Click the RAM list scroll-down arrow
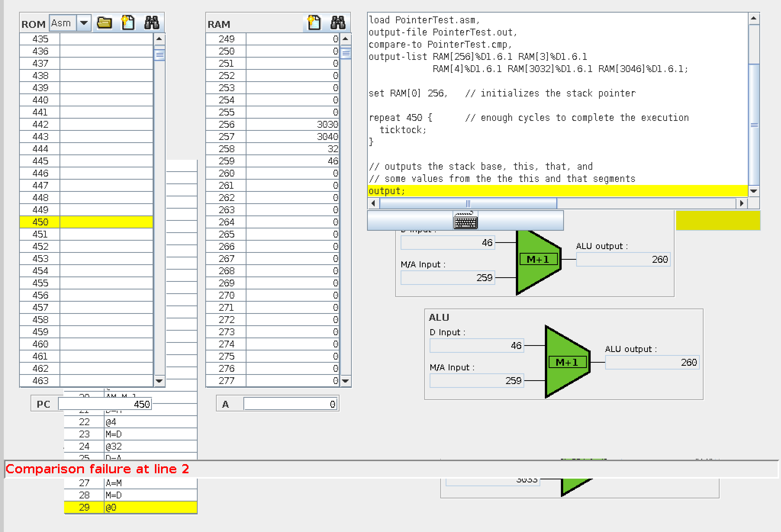This screenshot has width=781, height=532. click(x=345, y=381)
